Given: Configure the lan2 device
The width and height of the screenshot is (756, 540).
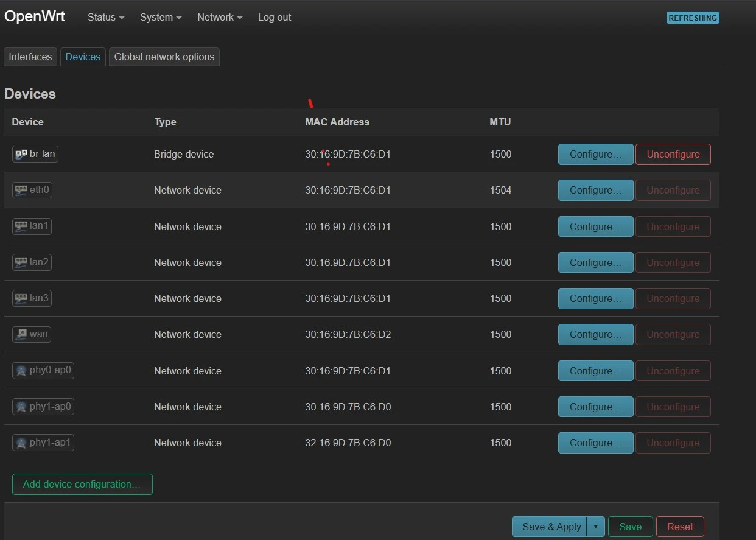Looking at the screenshot, I should point(595,262).
